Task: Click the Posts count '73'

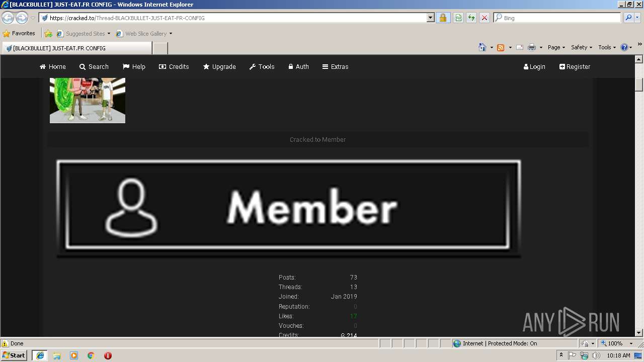Action: point(354,278)
